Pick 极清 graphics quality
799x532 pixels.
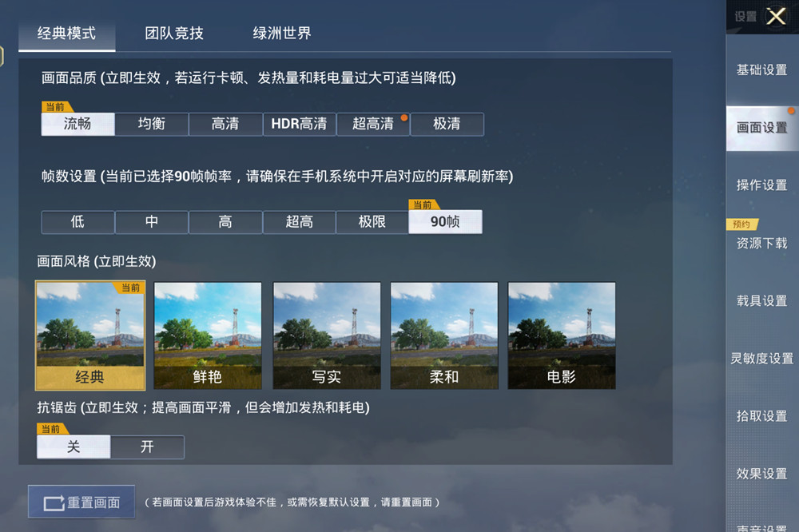pyautogui.click(x=447, y=124)
